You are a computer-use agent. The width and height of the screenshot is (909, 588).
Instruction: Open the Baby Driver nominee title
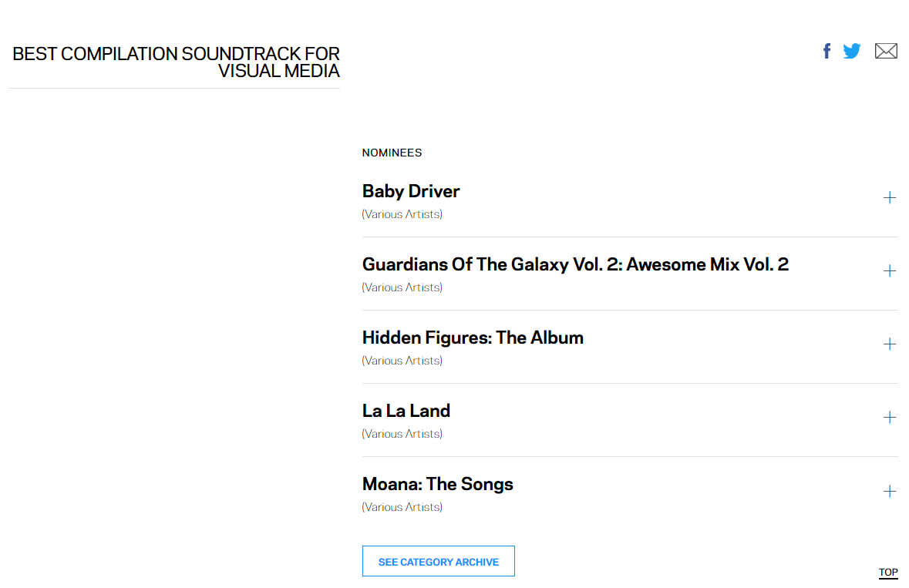coord(411,191)
